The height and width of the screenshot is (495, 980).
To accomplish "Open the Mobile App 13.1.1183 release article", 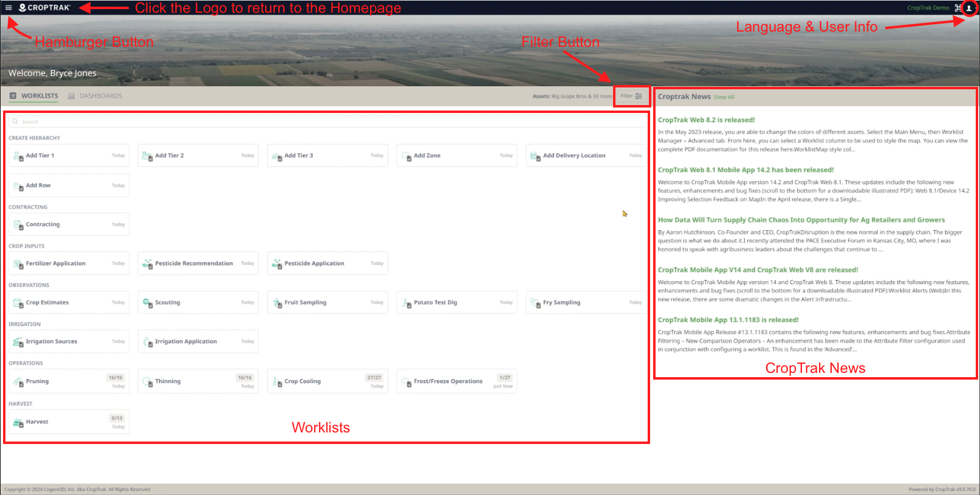I will coord(728,320).
